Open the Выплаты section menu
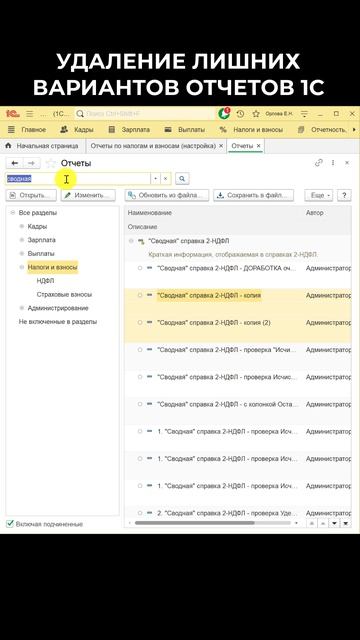360x640 pixels. click(184, 130)
